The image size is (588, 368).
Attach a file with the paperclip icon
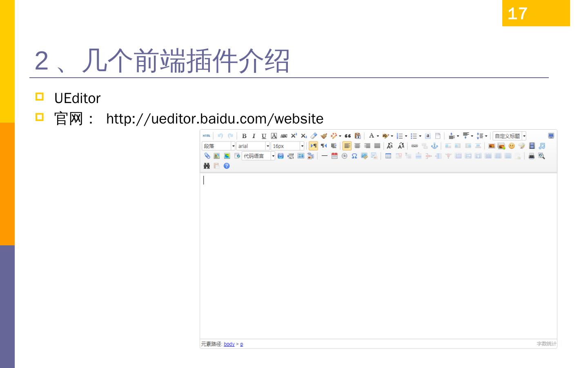(x=207, y=156)
